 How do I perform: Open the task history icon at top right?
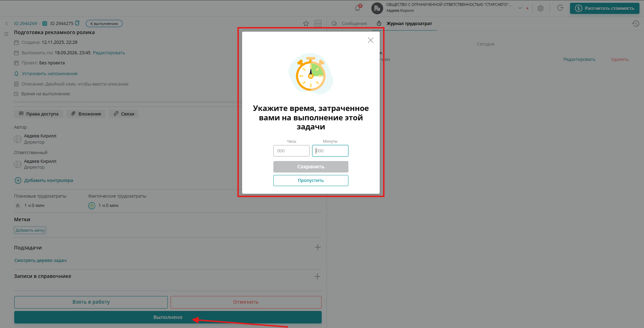[x=636, y=23]
